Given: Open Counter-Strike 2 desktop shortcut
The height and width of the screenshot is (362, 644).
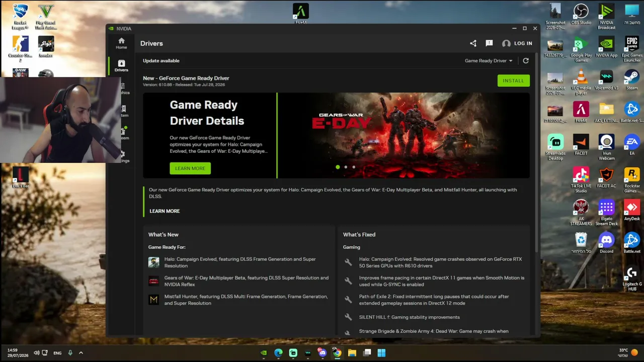Looking at the screenshot, I should click(20, 49).
